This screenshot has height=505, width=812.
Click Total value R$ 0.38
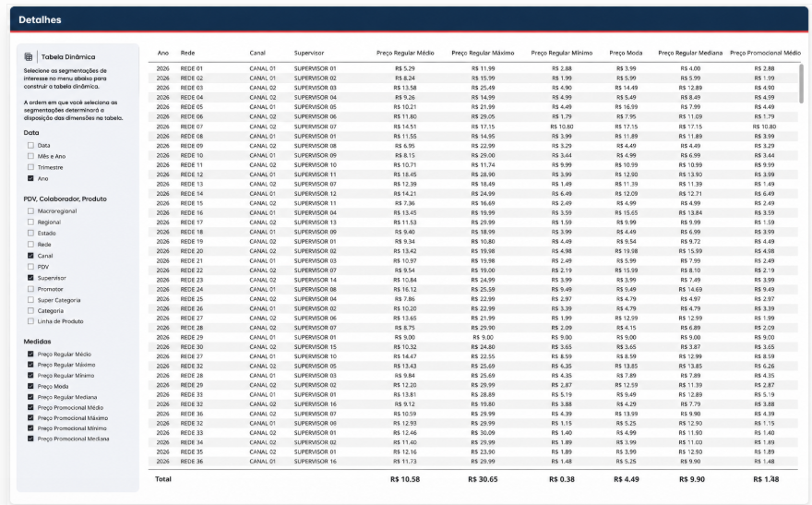click(x=562, y=480)
